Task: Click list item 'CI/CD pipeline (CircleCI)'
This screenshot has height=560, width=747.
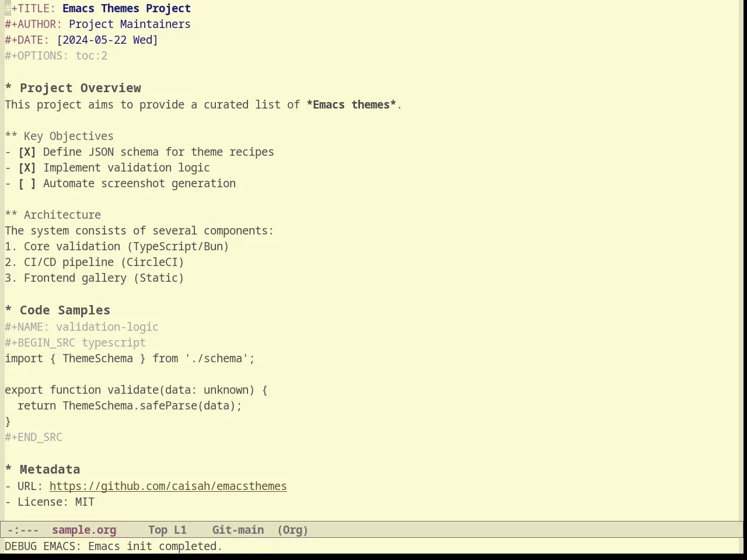Action: point(104,262)
